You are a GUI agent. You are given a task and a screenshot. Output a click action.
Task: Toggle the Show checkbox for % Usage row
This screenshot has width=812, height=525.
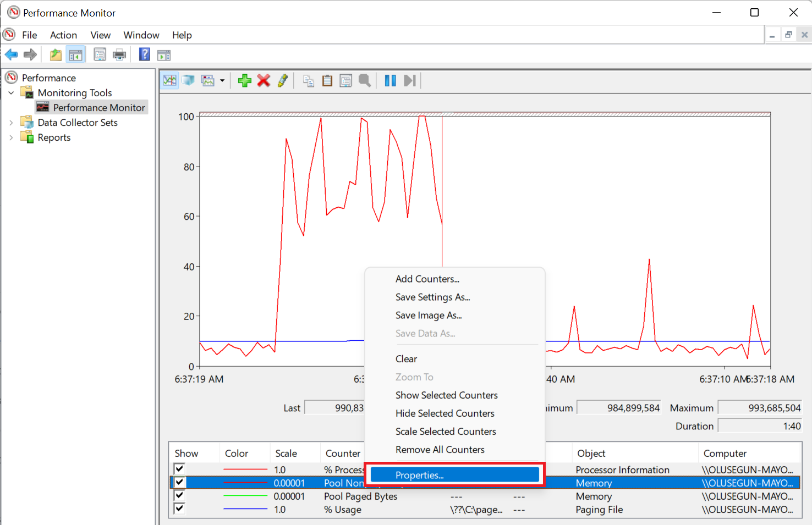179,509
